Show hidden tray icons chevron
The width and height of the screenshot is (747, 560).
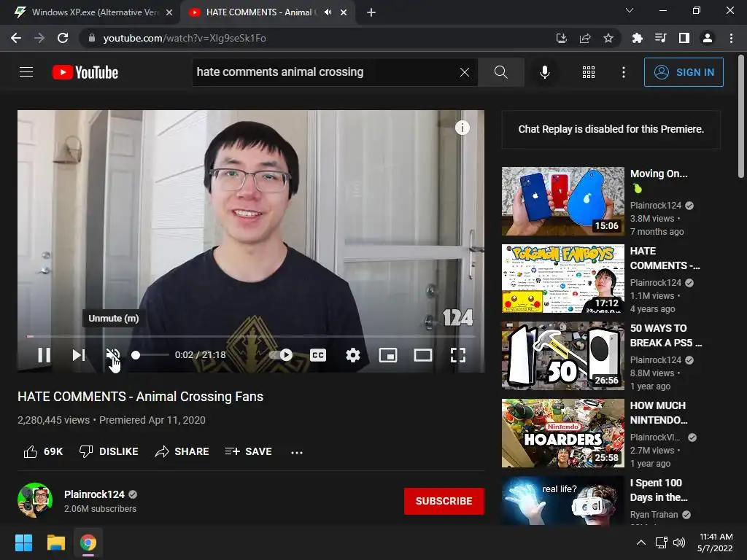(x=641, y=542)
